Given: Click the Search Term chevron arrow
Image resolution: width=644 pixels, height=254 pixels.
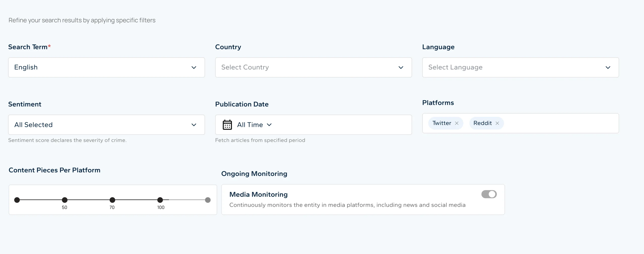Looking at the screenshot, I should (x=194, y=67).
